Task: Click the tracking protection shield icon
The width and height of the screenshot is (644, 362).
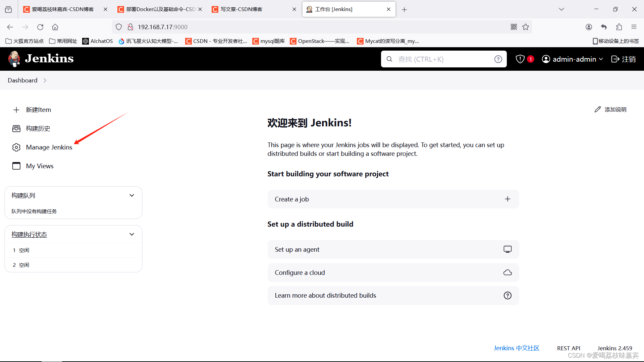Action: pos(119,27)
